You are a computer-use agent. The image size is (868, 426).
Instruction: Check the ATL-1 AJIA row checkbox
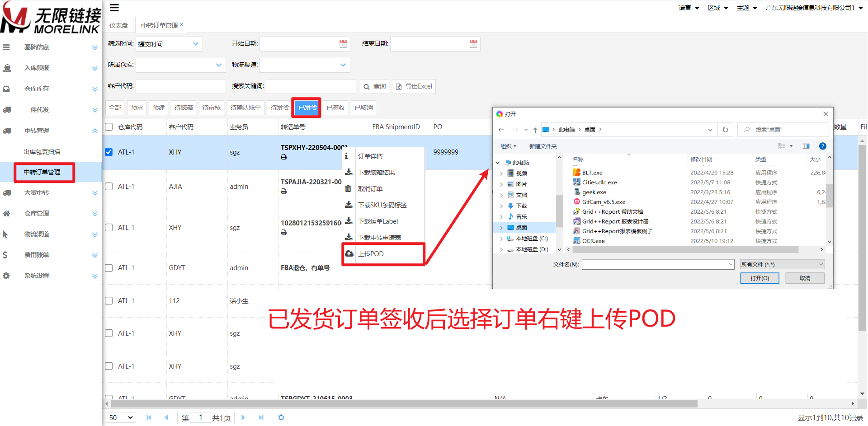109,187
